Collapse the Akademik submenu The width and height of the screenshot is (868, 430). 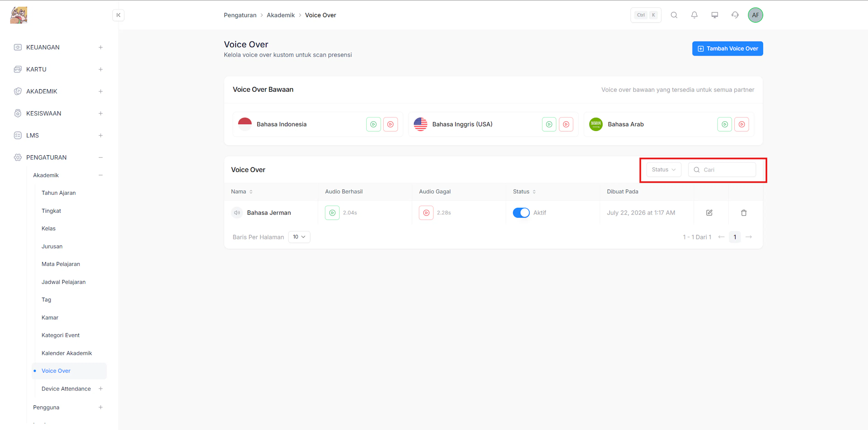pyautogui.click(x=100, y=175)
